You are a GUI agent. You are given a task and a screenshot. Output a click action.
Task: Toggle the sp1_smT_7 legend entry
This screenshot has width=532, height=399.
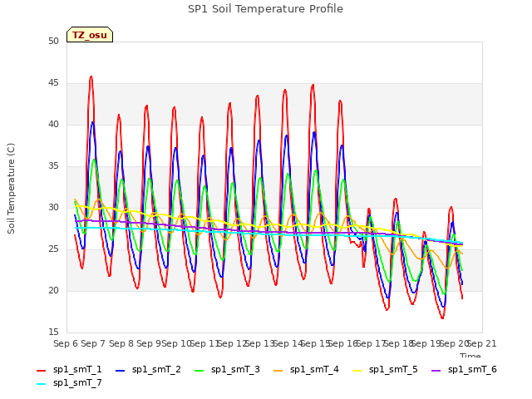pos(69,383)
